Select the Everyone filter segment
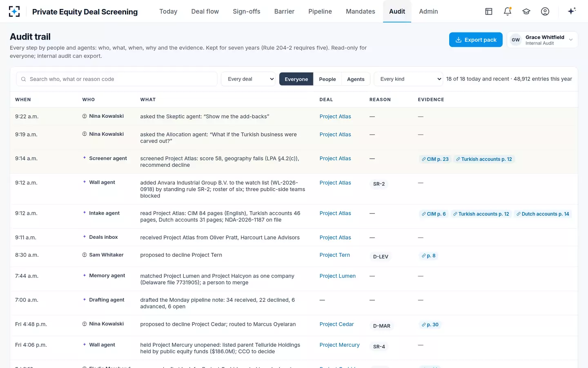 click(296, 79)
